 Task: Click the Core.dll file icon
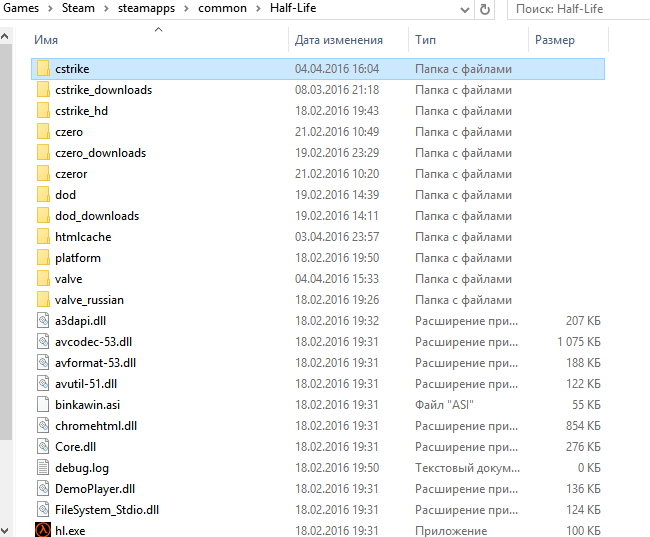(x=43, y=447)
